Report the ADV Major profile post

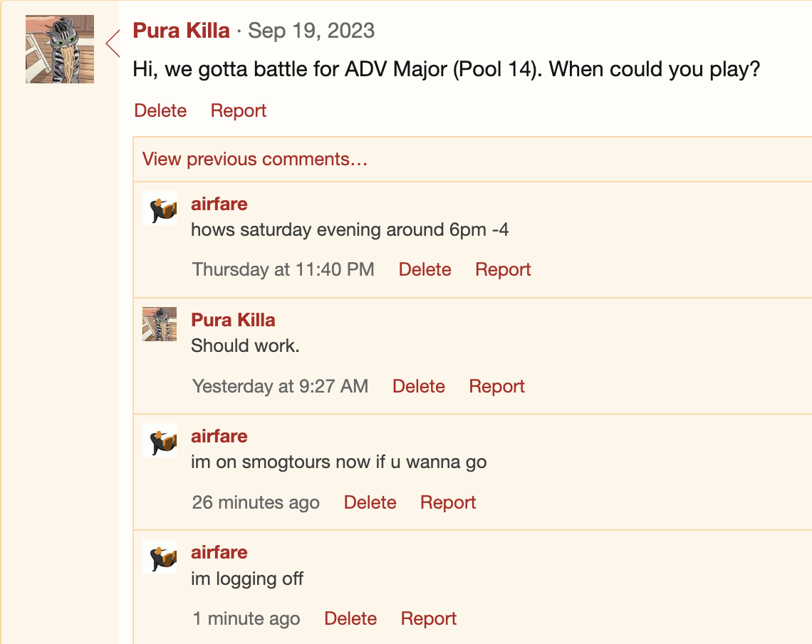tap(238, 110)
